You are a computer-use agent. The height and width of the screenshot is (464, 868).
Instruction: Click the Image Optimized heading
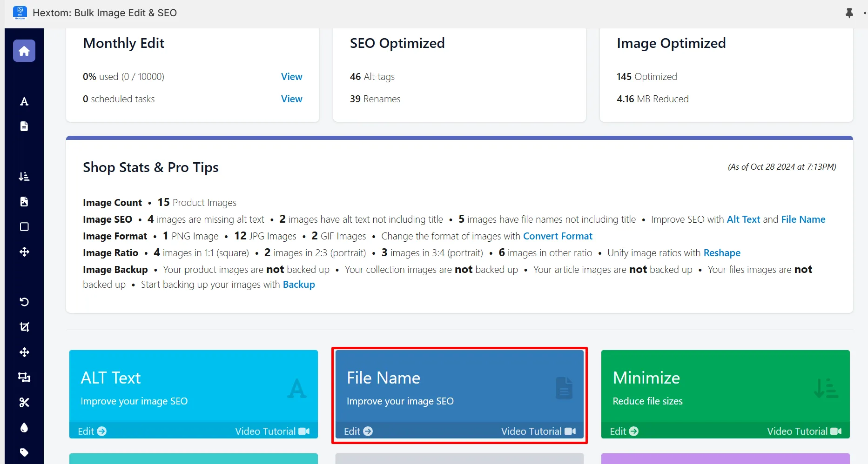tap(671, 43)
